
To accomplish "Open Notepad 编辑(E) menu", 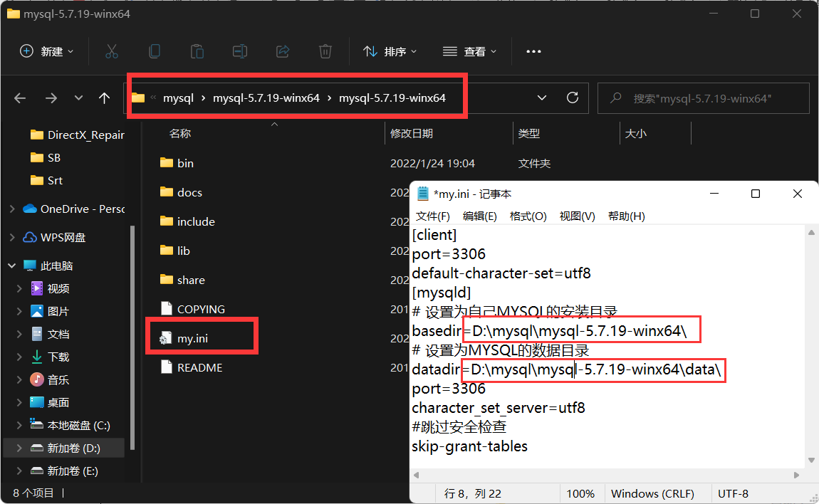I will [479, 216].
